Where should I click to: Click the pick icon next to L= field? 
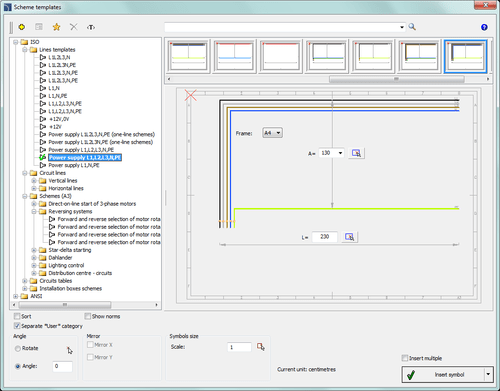(350, 237)
